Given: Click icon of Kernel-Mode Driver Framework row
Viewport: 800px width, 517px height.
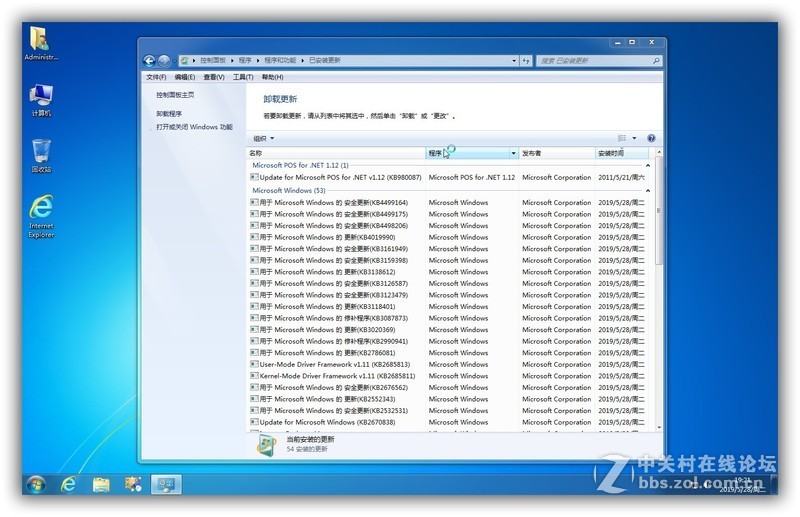Looking at the screenshot, I should point(254,376).
